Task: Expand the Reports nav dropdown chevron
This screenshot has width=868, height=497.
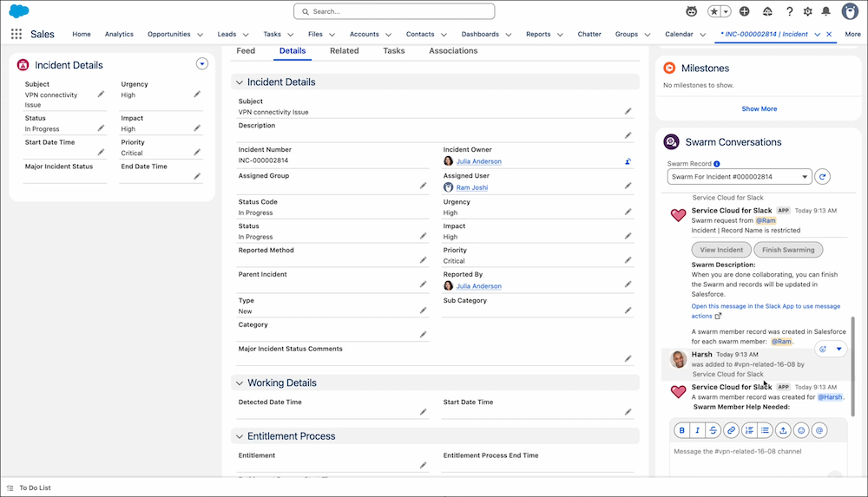Action: click(560, 35)
